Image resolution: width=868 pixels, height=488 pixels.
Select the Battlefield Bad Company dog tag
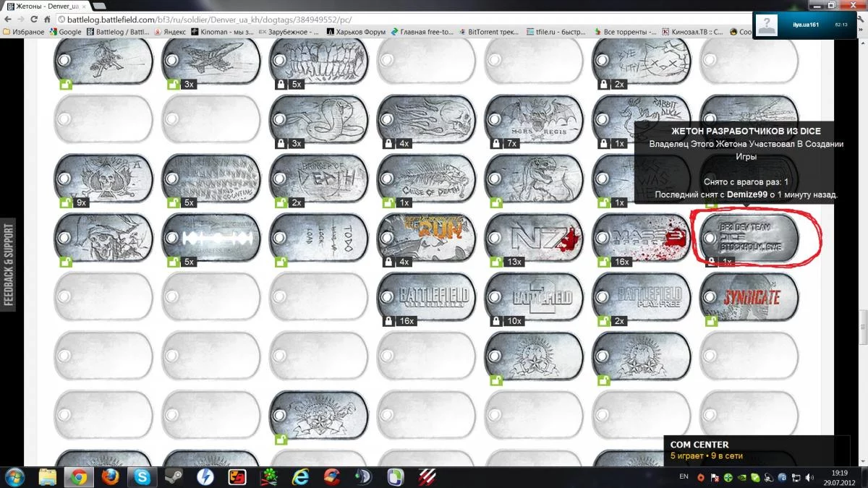coord(426,296)
